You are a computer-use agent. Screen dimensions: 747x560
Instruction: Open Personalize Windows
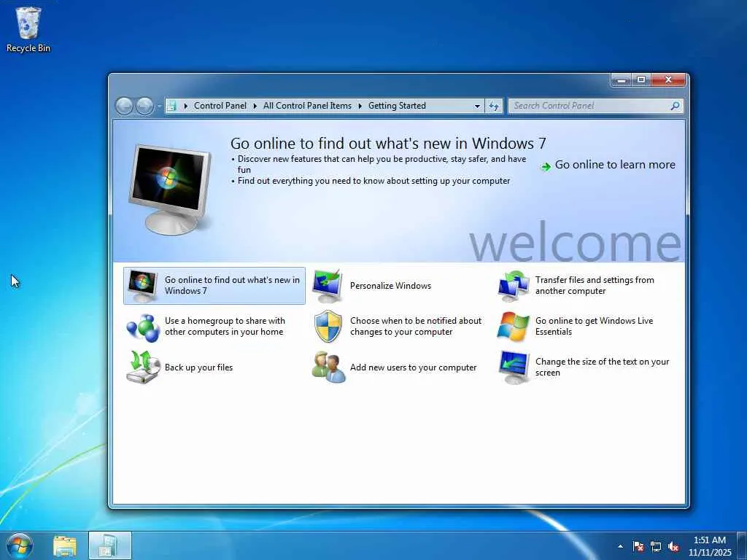(390, 286)
